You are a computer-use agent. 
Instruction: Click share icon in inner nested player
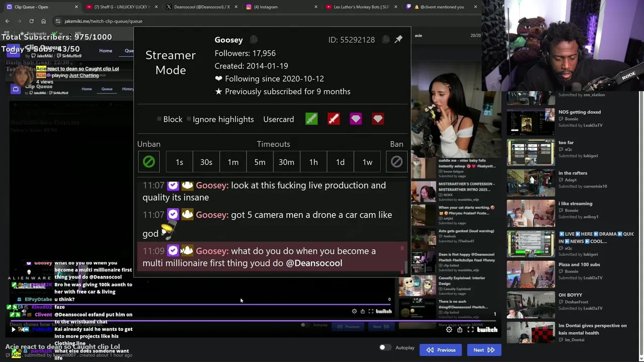[x=362, y=311]
